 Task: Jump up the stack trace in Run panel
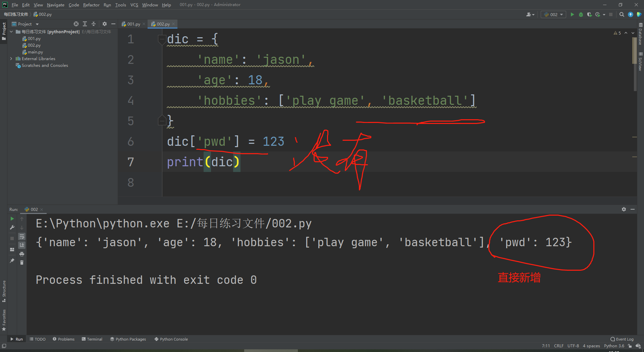click(22, 219)
